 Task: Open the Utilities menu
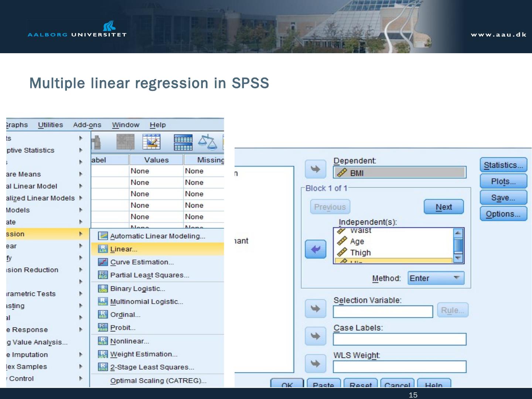[x=50, y=125]
